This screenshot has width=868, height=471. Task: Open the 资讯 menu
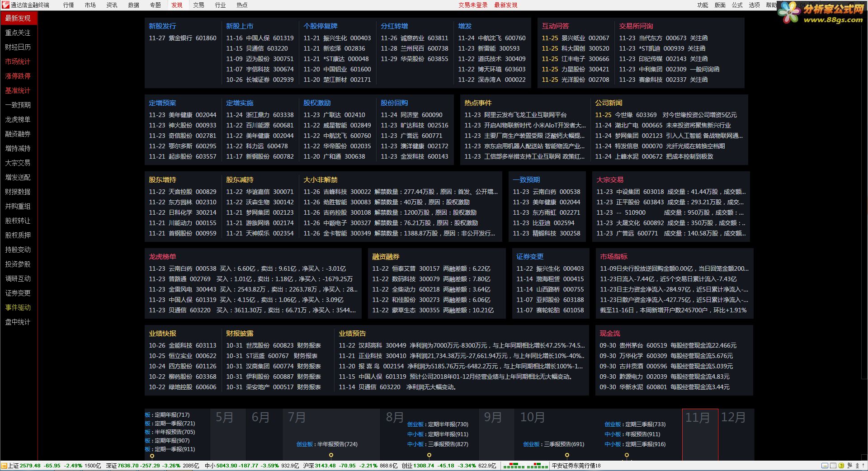point(112,5)
